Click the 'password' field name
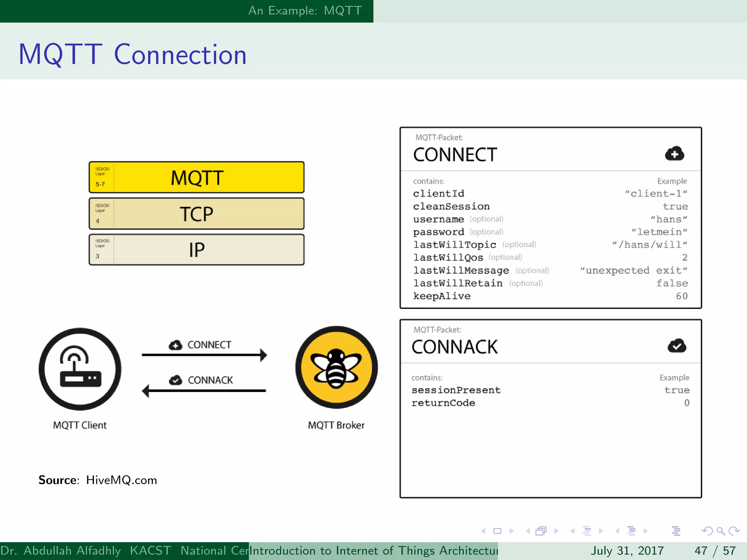 coord(439,232)
